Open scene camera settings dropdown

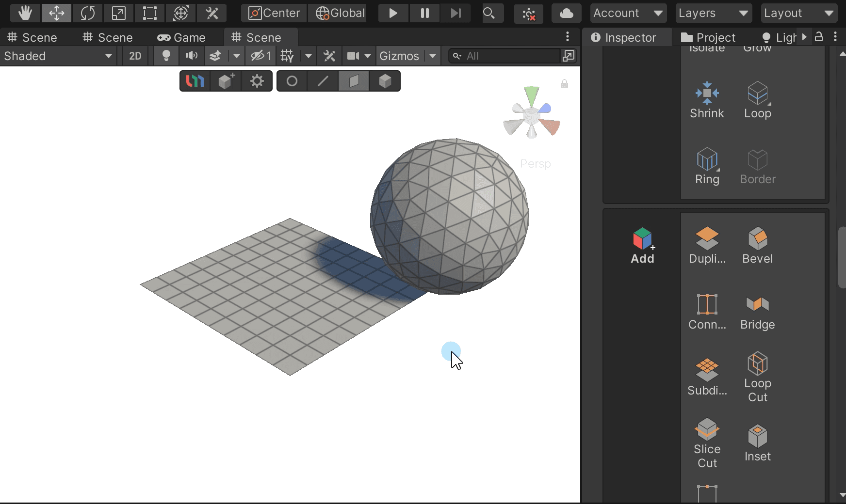tap(359, 56)
